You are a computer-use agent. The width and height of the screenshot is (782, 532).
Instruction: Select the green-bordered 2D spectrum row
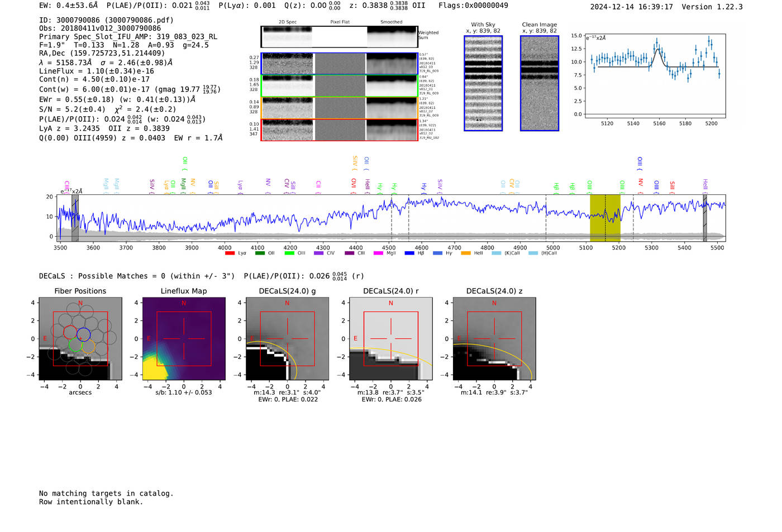coord(339,85)
